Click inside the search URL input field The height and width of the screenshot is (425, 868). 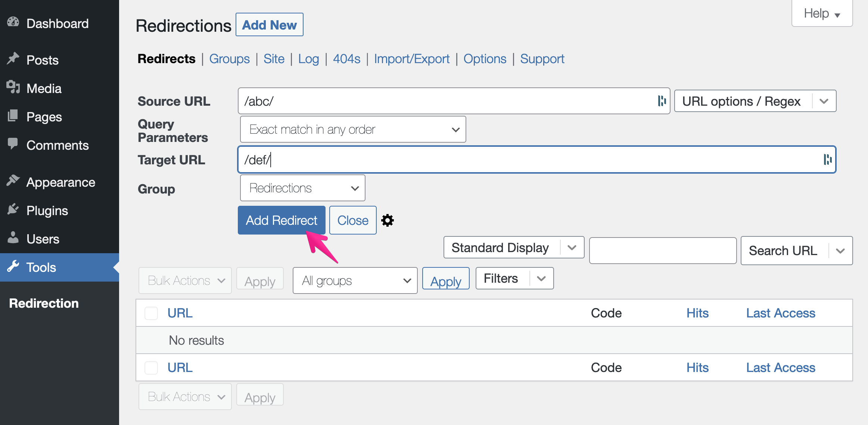tap(663, 250)
